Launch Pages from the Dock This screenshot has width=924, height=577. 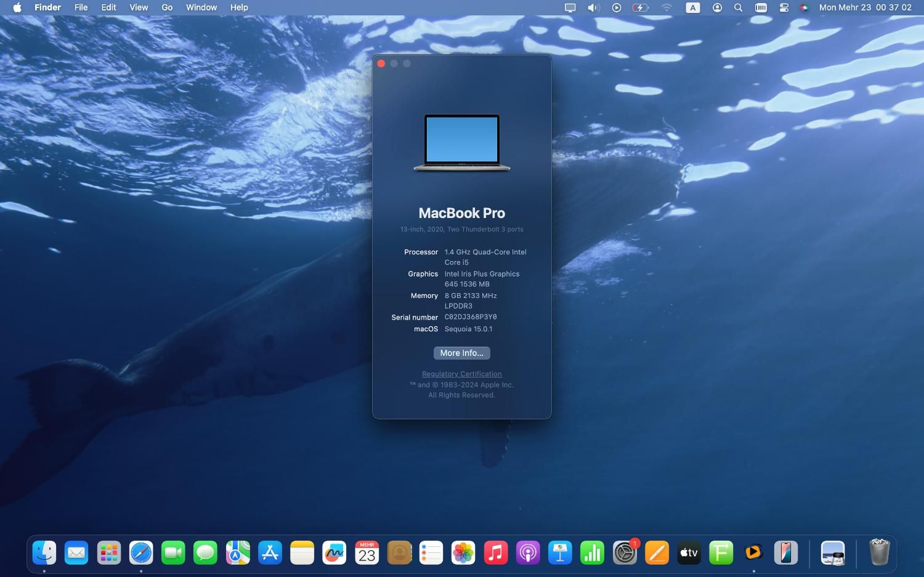pos(657,552)
